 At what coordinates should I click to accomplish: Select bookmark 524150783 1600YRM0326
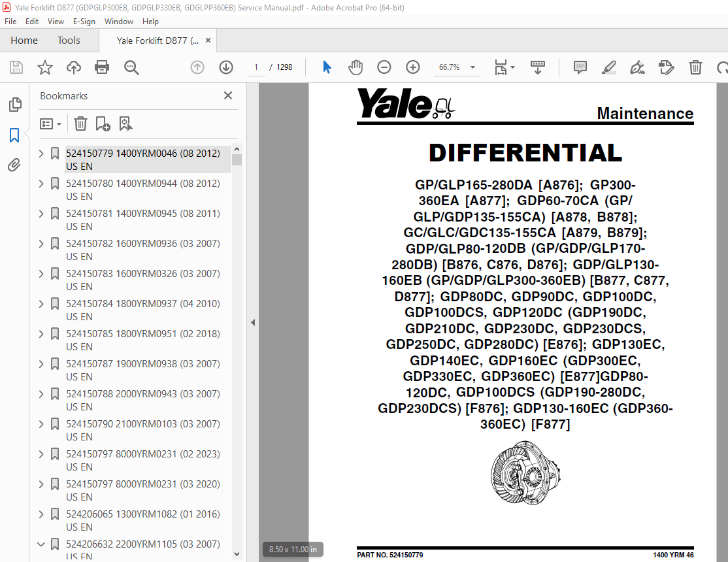tap(143, 280)
